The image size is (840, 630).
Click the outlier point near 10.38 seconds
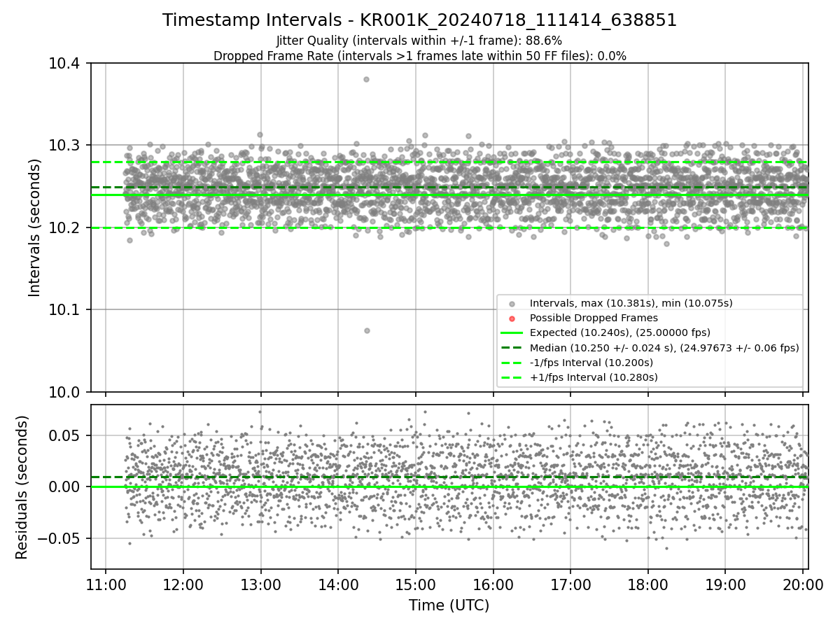click(x=366, y=79)
